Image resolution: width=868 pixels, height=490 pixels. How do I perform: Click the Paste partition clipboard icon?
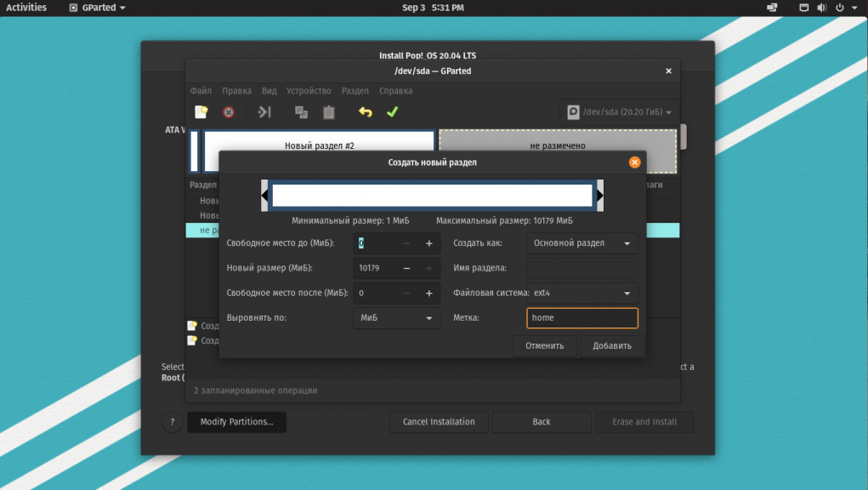pyautogui.click(x=328, y=112)
